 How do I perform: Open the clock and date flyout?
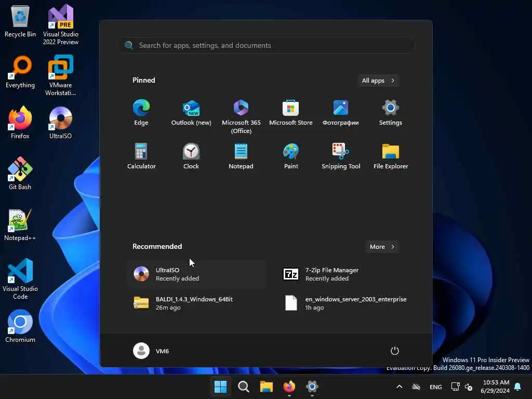pyautogui.click(x=495, y=387)
